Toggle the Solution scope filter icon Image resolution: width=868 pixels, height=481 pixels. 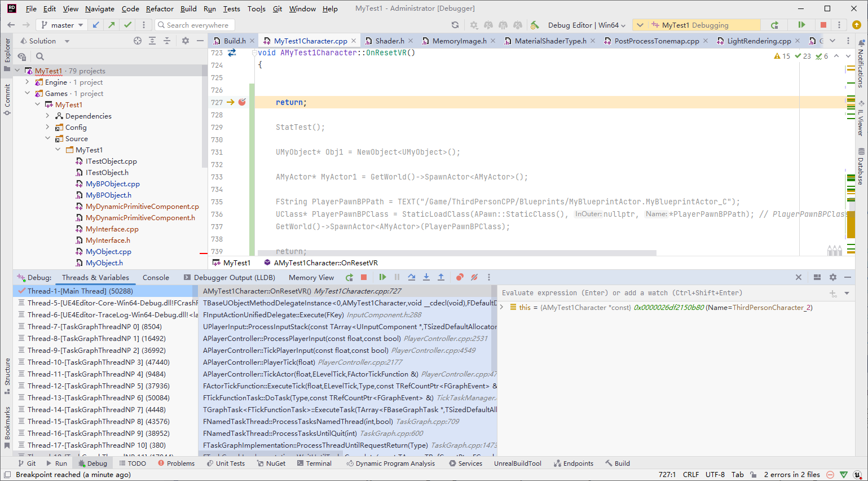tap(22, 56)
